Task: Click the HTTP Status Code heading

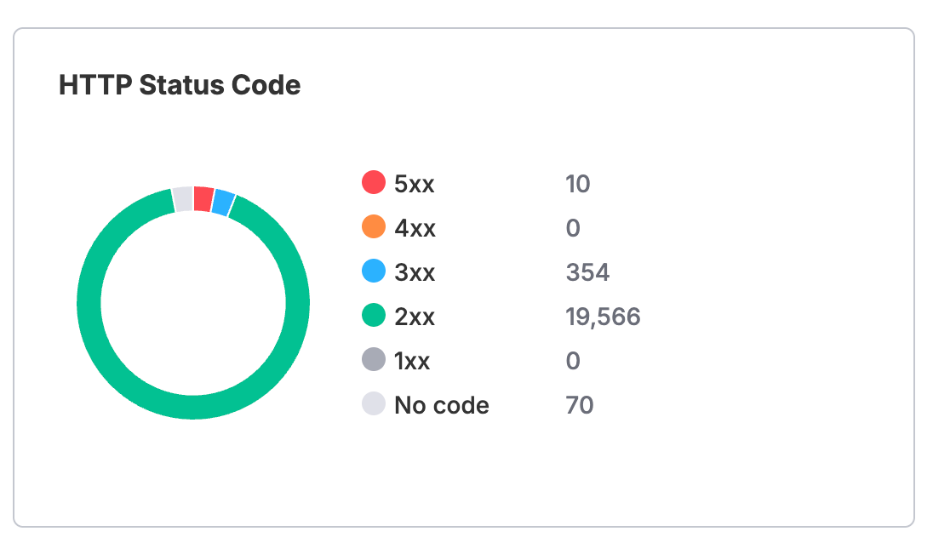Action: [180, 85]
